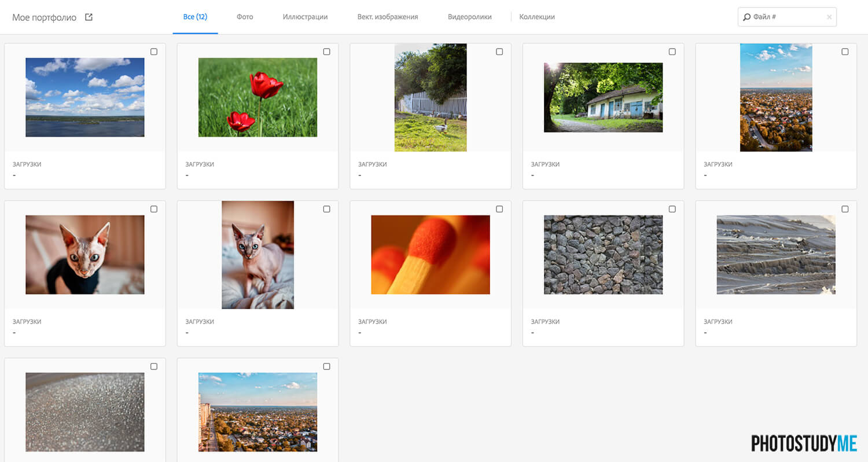The image size is (868, 462).
Task: Select checkbox on the vertical aerial town photo
Action: (x=845, y=52)
